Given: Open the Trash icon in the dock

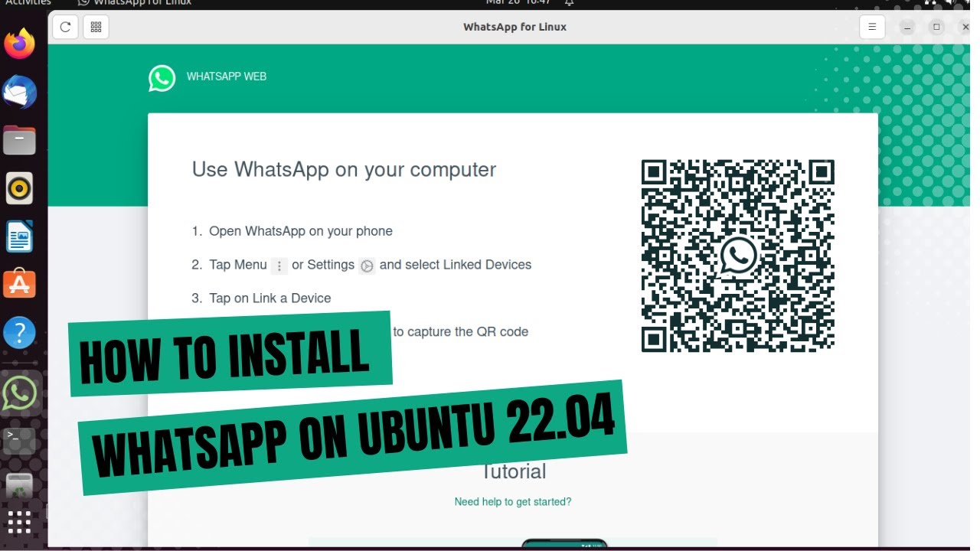Looking at the screenshot, I should (x=20, y=485).
